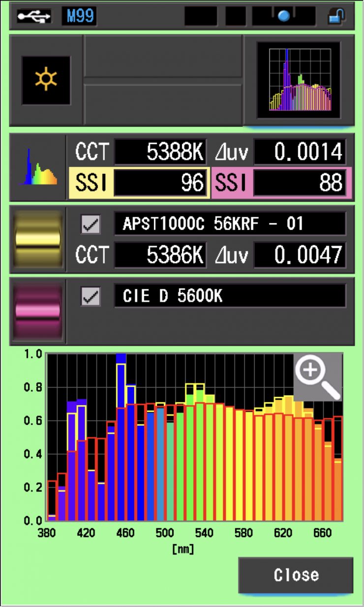This screenshot has height=607, width=364.
Task: Tap the reference CCT 5386K field
Action: coord(160,255)
